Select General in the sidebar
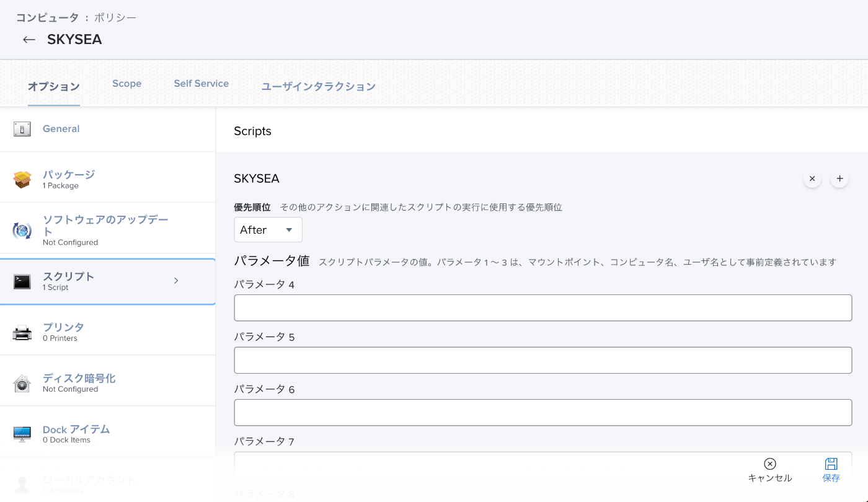Viewport: 868px width, 502px height. 108,129
